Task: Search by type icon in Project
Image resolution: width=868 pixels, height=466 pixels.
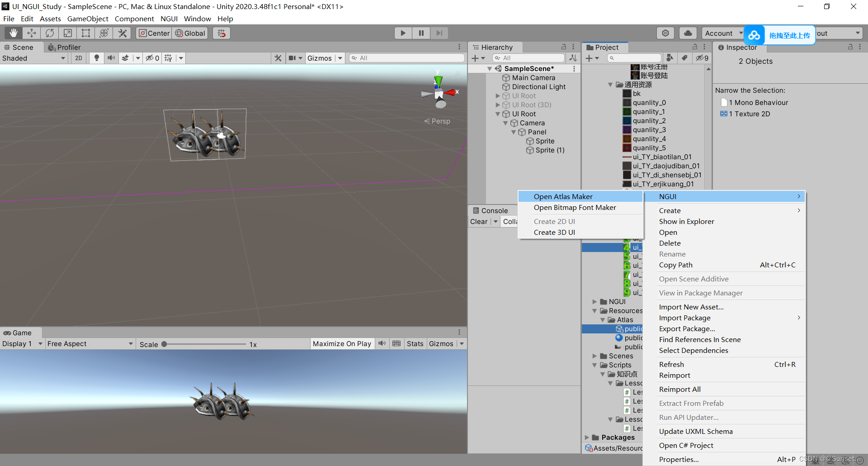Action: pyautogui.click(x=670, y=58)
